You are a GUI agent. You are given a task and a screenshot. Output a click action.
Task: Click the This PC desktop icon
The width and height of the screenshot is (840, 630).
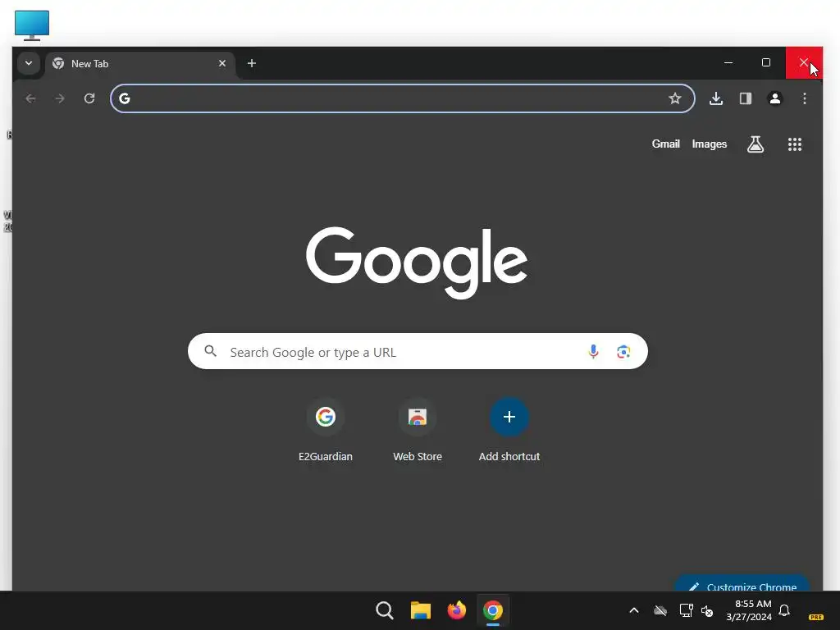(x=32, y=25)
